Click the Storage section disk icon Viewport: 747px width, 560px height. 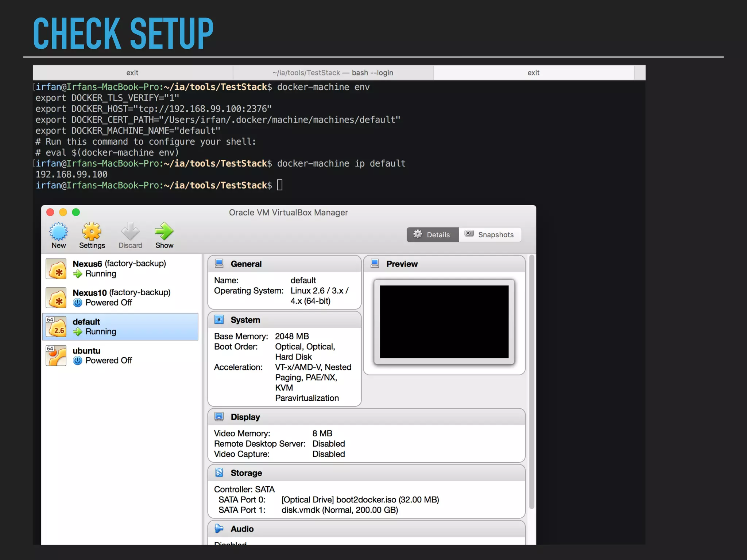click(219, 472)
